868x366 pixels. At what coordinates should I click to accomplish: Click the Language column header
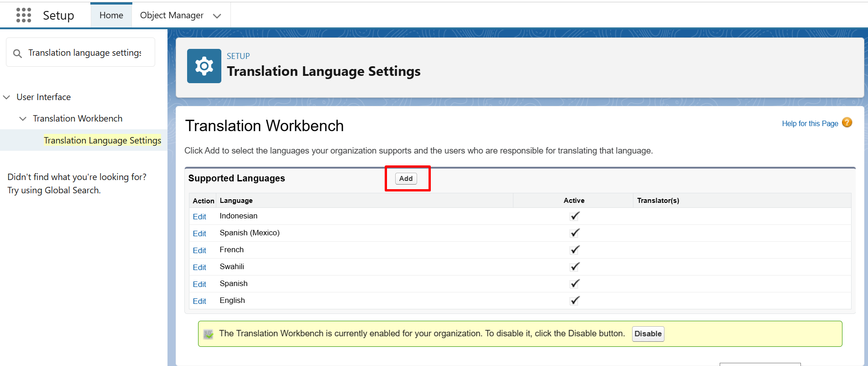[x=236, y=201]
